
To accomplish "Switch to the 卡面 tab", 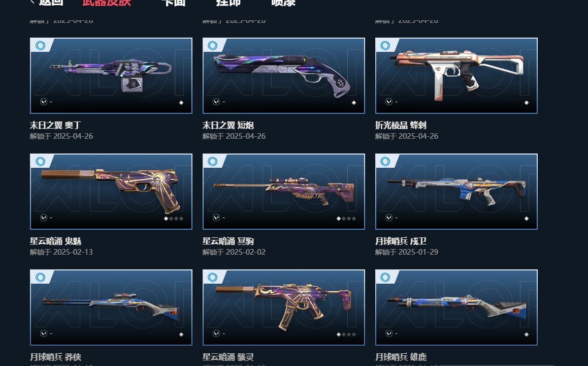I will [x=173, y=2].
